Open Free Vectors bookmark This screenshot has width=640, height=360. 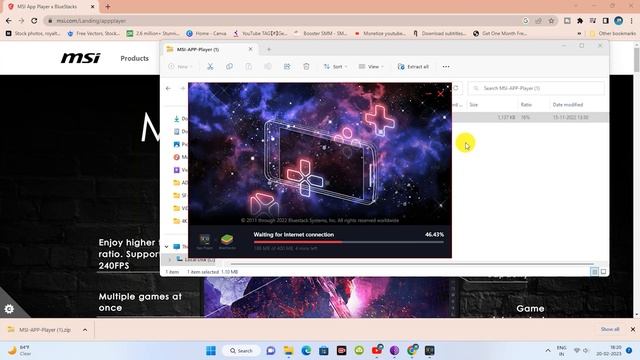pos(93,33)
